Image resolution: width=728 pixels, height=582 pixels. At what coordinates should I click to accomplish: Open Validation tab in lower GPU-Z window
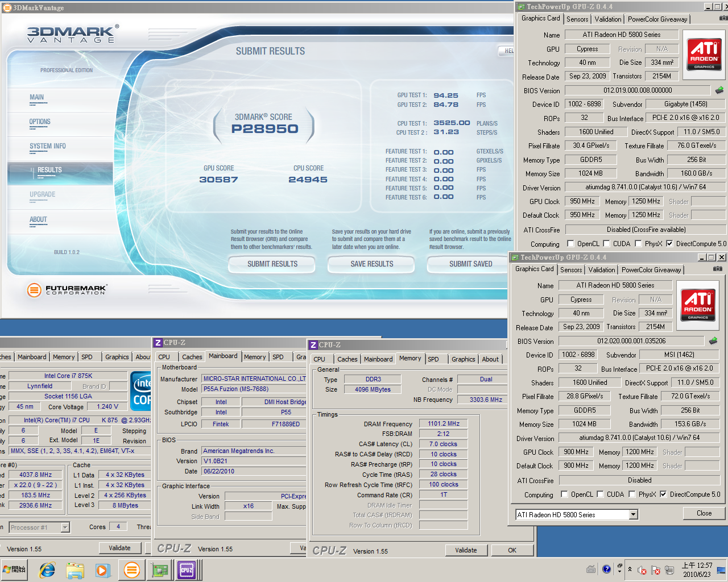(602, 270)
